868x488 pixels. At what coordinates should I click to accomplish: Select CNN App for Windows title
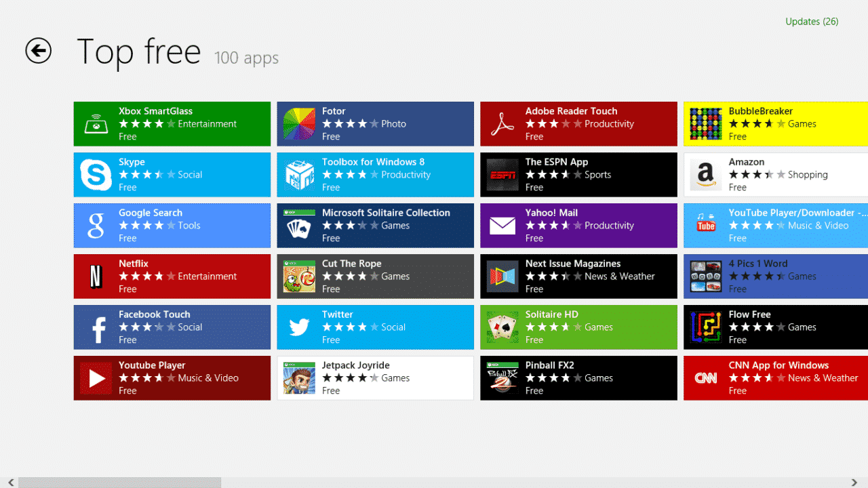tap(778, 365)
